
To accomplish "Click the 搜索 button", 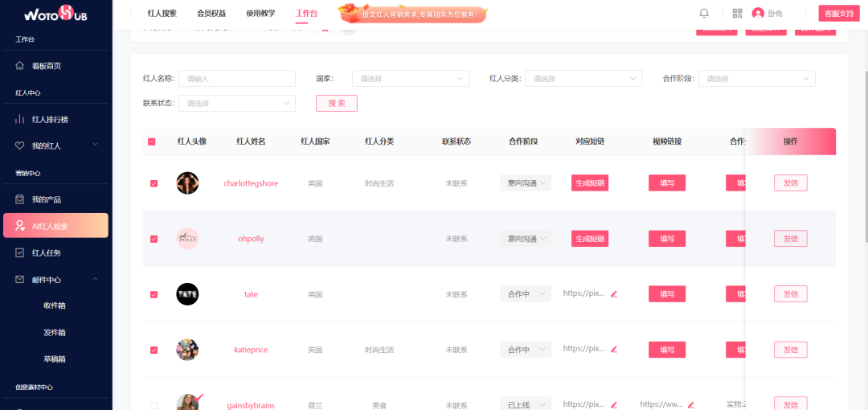I will tap(337, 103).
